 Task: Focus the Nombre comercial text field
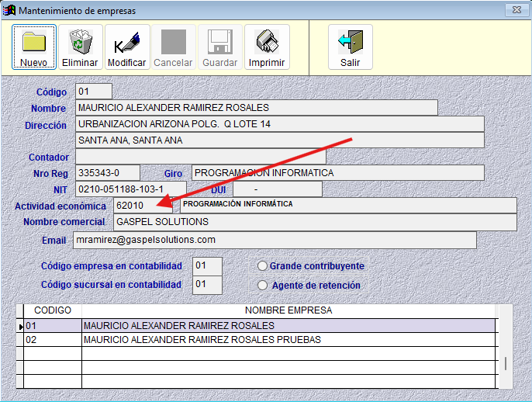[x=314, y=223]
